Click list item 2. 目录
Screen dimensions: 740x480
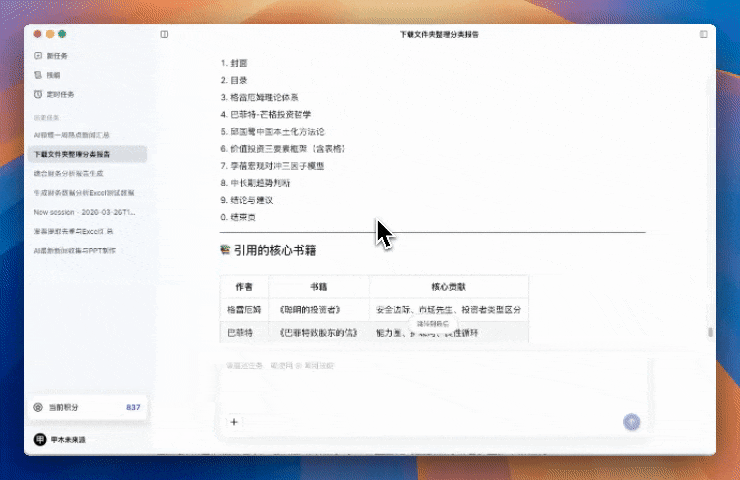tap(234, 80)
